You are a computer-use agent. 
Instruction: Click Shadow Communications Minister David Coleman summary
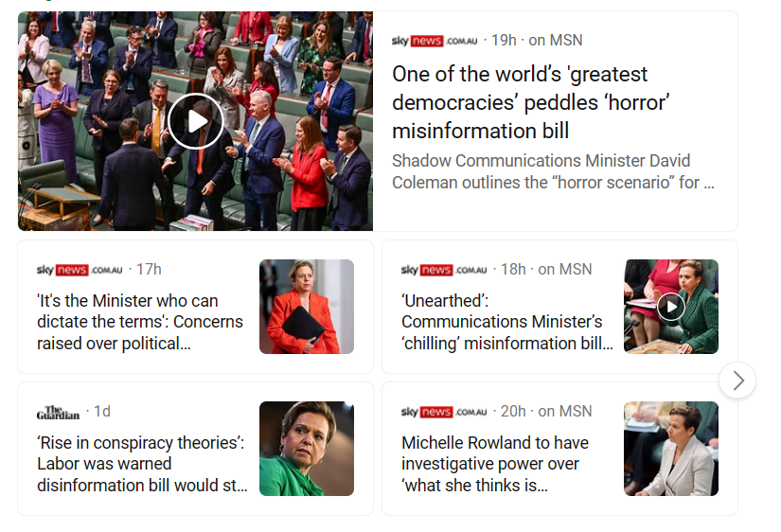(553, 171)
